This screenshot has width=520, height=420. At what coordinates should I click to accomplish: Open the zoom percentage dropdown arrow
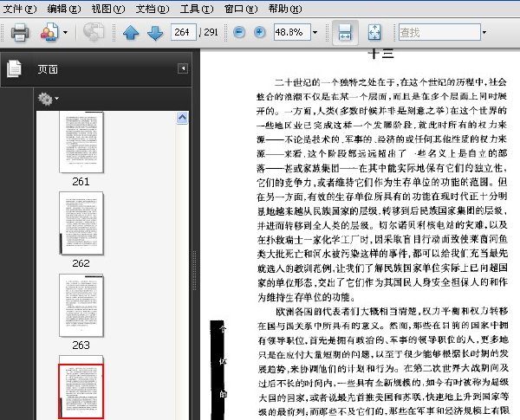[315, 32]
